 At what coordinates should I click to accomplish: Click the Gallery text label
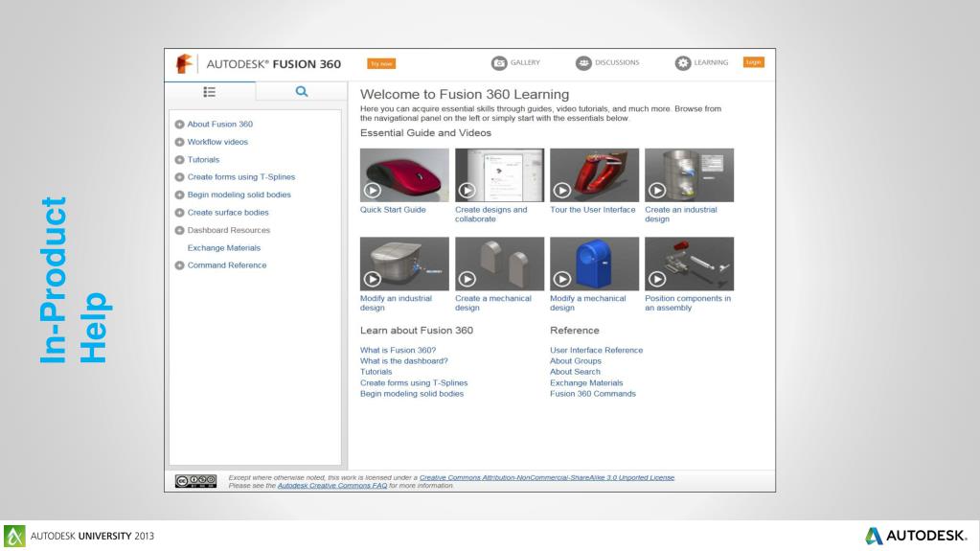[x=525, y=62]
